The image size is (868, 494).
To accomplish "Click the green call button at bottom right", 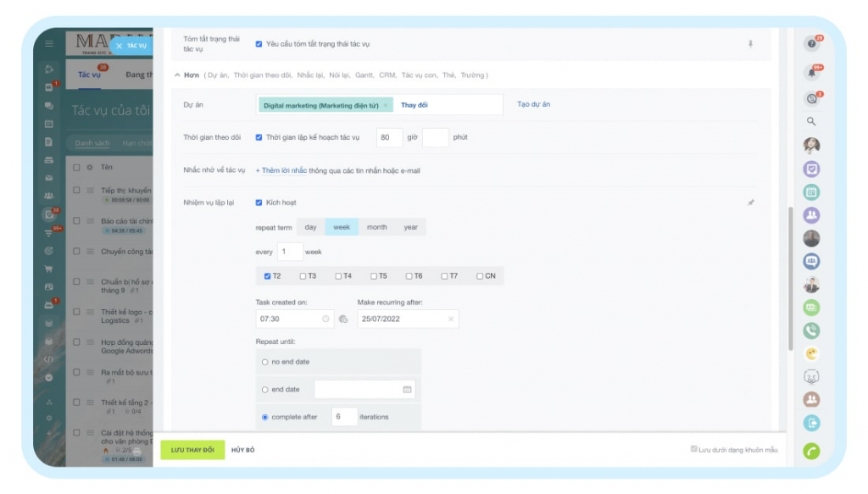I will click(811, 451).
